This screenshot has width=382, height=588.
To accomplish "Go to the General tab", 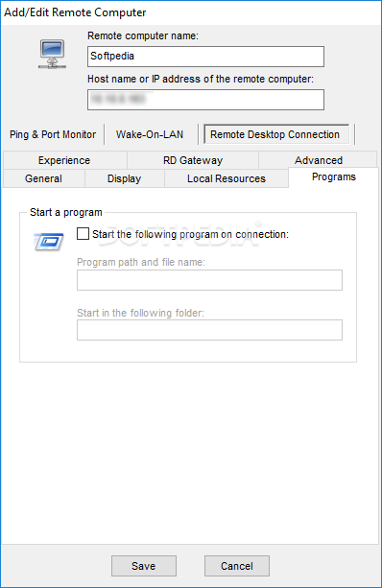I will [43, 178].
